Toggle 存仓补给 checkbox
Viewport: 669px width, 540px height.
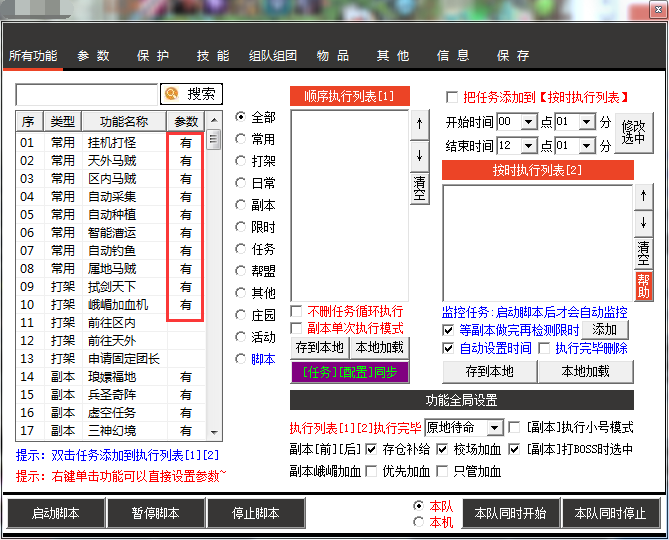371,449
